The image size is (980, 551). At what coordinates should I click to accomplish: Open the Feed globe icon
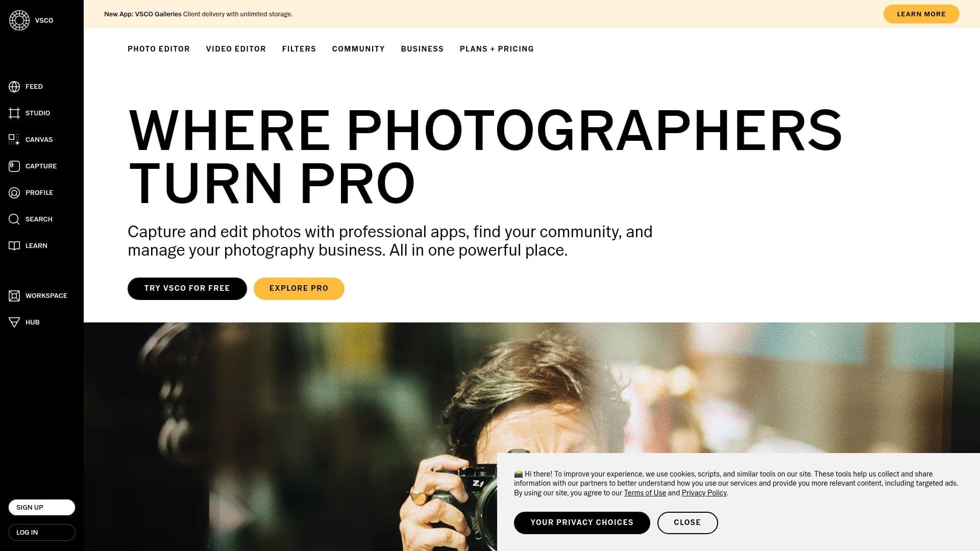tap(14, 87)
